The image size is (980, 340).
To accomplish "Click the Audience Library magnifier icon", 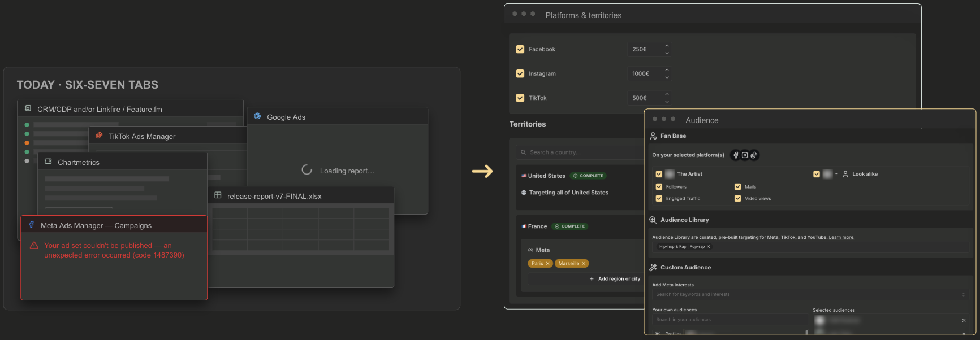I will coord(653,220).
